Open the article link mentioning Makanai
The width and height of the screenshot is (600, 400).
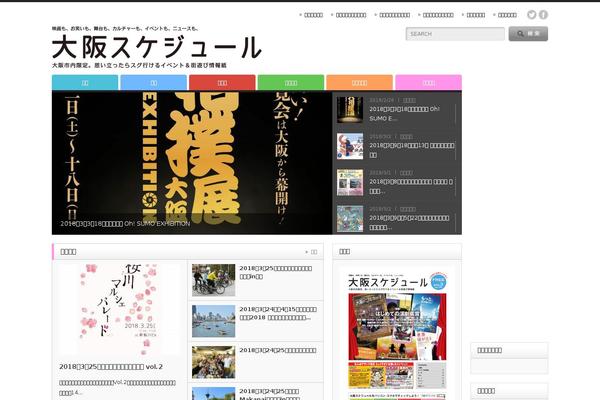[270, 394]
